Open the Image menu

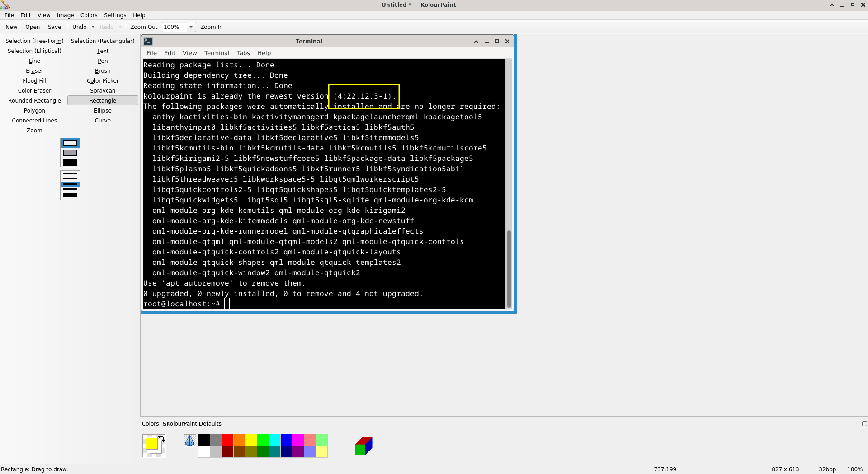[x=65, y=15]
